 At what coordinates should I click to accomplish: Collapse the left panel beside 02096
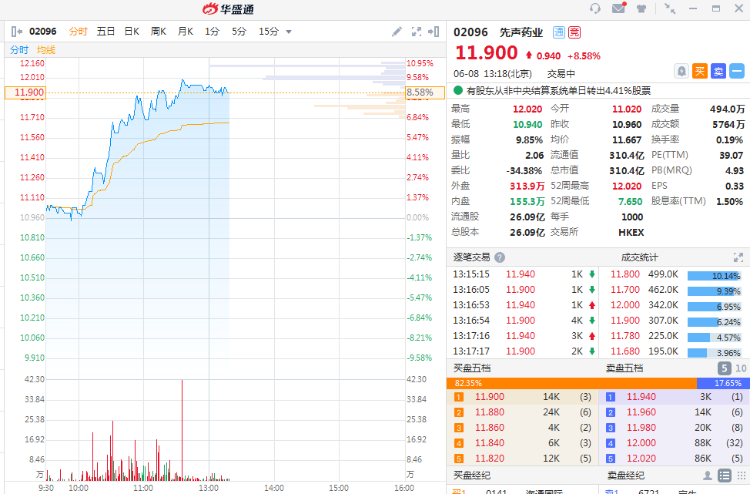tap(16, 32)
